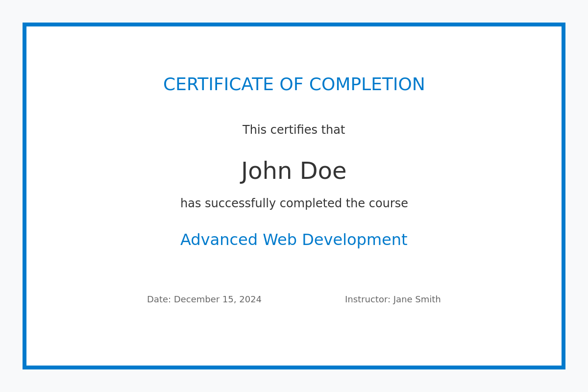Click the word Advanced in course name
Screen dimensions: 588x392
(219, 240)
